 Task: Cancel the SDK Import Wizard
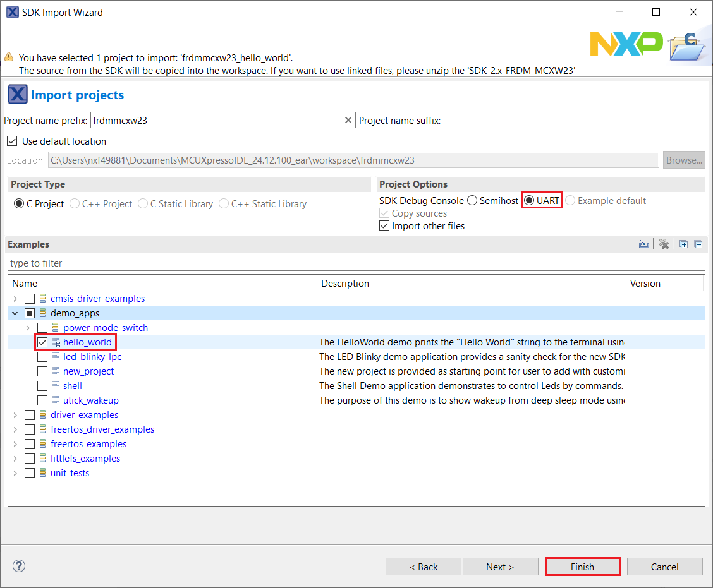664,567
